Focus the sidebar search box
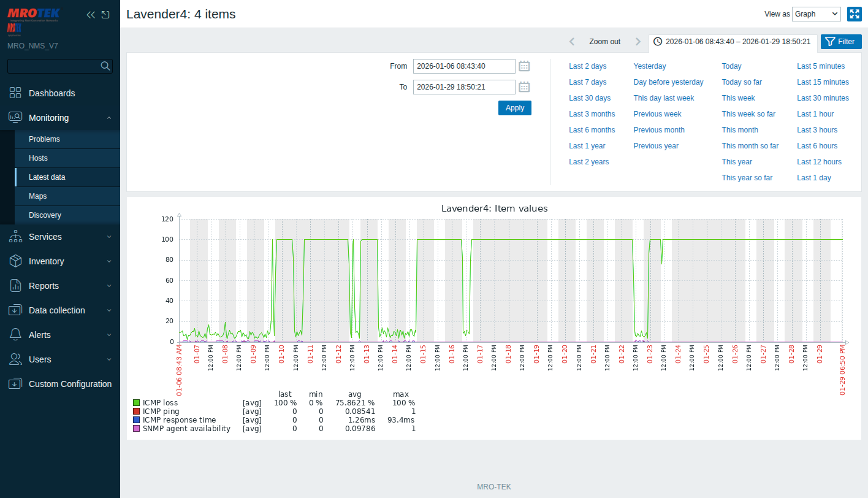Viewport: 868px width, 498px height. tap(60, 66)
